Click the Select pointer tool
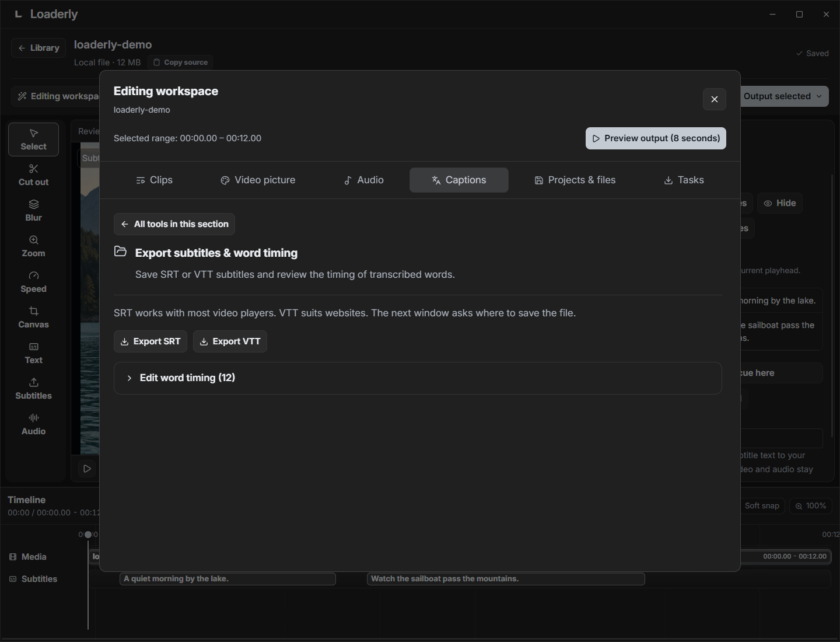Screen dimensions: 840x642 click(x=33, y=139)
